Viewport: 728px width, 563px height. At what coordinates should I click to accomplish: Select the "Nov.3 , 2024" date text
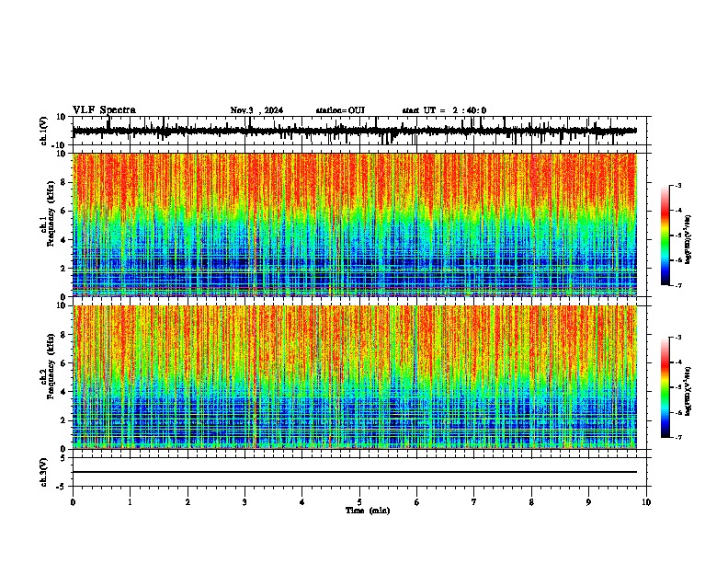(x=256, y=110)
